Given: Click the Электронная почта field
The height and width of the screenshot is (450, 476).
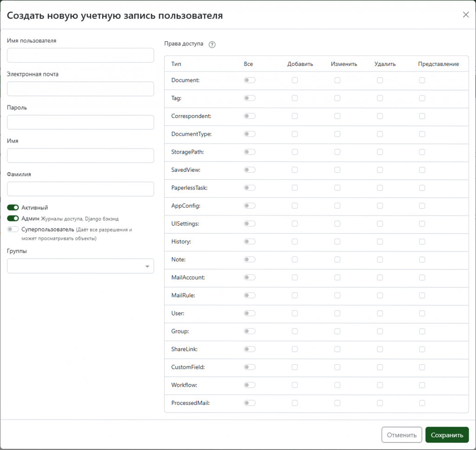Looking at the screenshot, I should [80, 89].
